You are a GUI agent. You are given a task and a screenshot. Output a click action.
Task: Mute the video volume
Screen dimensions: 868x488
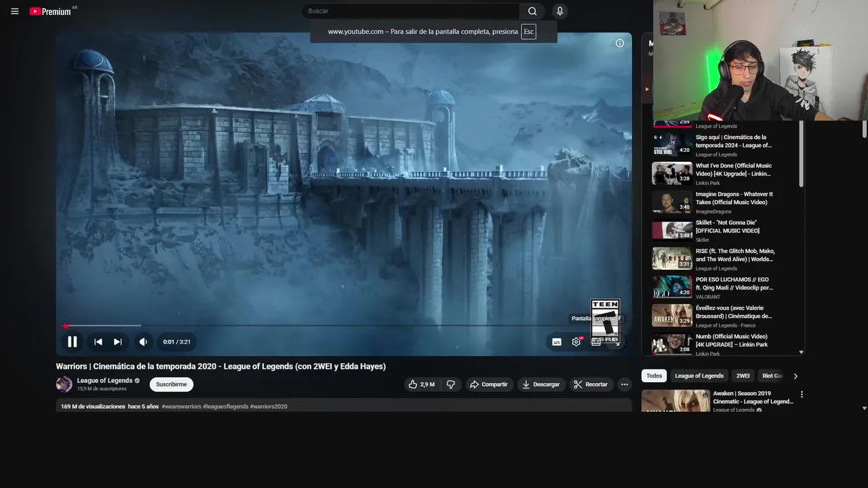(x=143, y=342)
